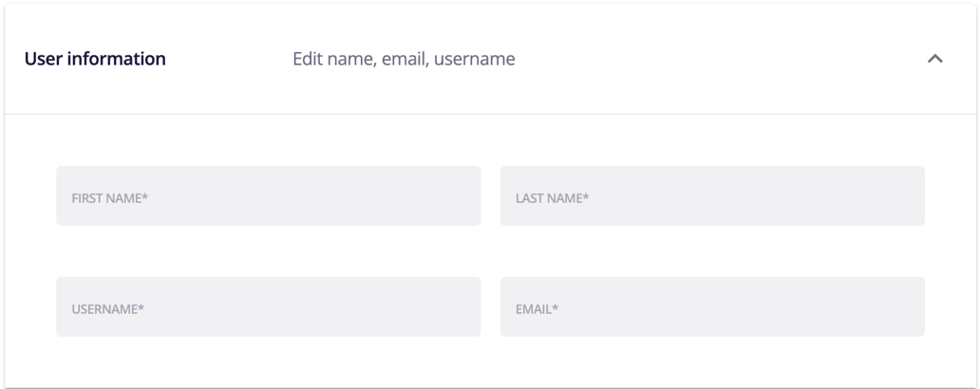The image size is (980, 389).
Task: Click the LAST NAME* placeholder label
Action: (547, 197)
